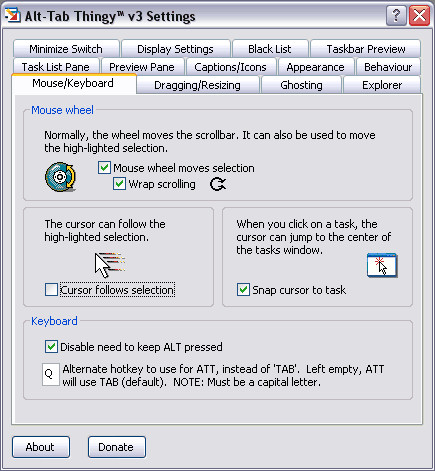Open the Task List Pane tab
435x471 pixels.
click(x=56, y=67)
